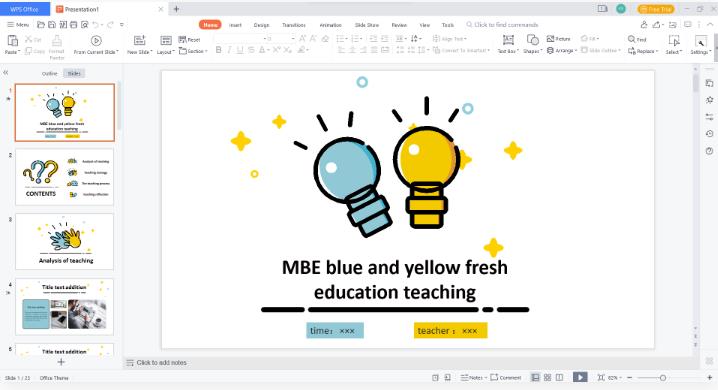Click the slideshow play button in status bar
Screen dimensions: 718x390
pyautogui.click(x=580, y=377)
